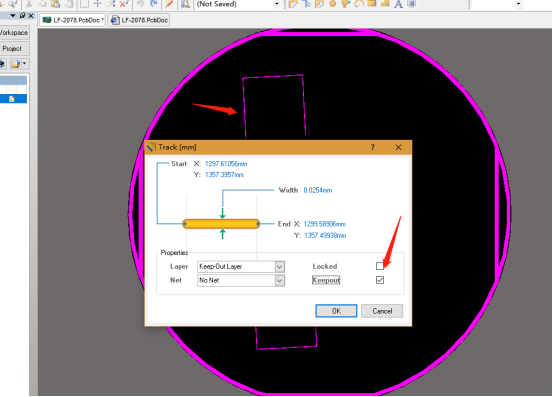Open the (Not Saved) view dropdown

click(x=277, y=4)
